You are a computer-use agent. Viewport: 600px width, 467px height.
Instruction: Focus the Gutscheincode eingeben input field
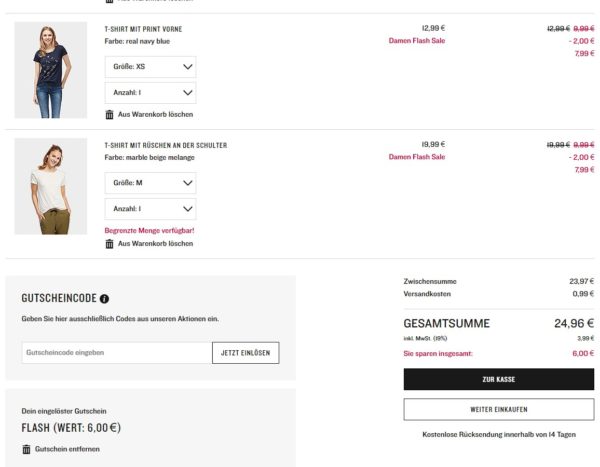pos(116,353)
